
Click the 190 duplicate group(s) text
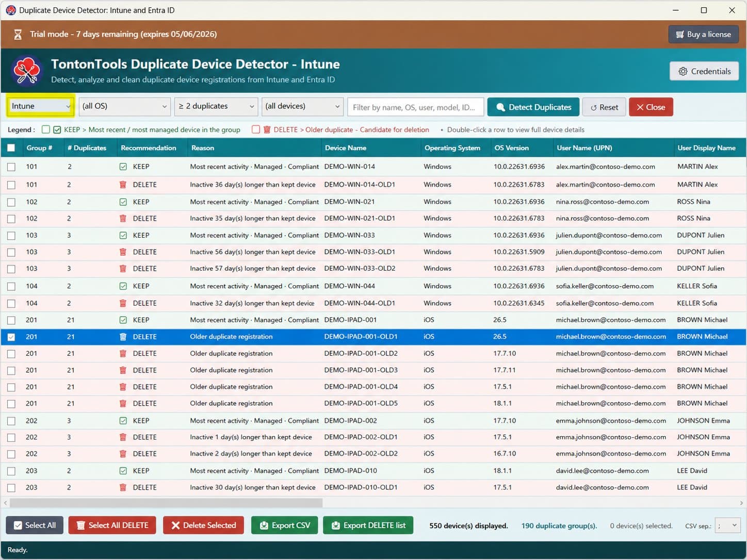[559, 526]
